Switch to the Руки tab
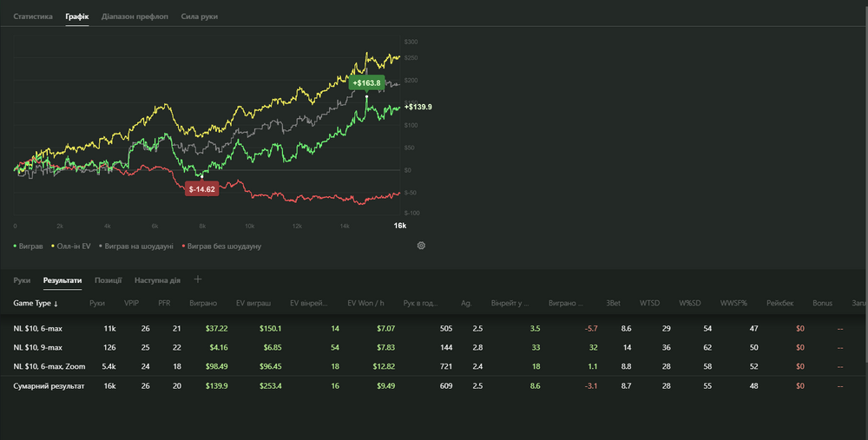 (x=22, y=280)
